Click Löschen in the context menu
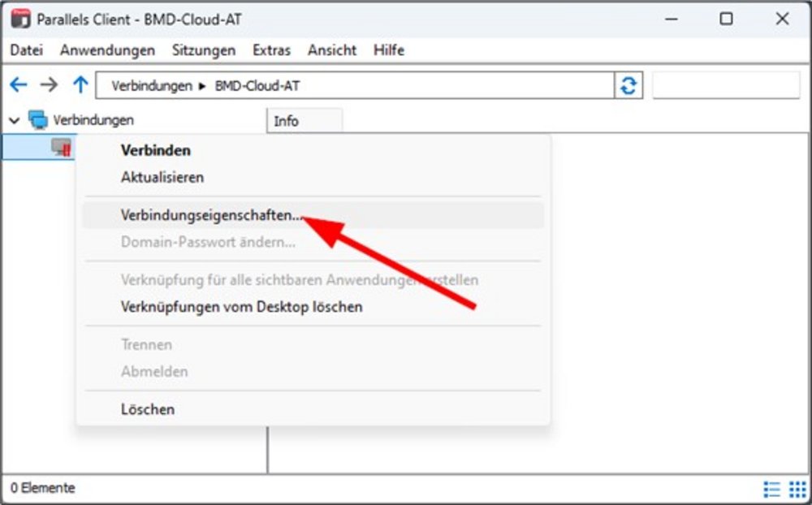 pyautogui.click(x=147, y=409)
